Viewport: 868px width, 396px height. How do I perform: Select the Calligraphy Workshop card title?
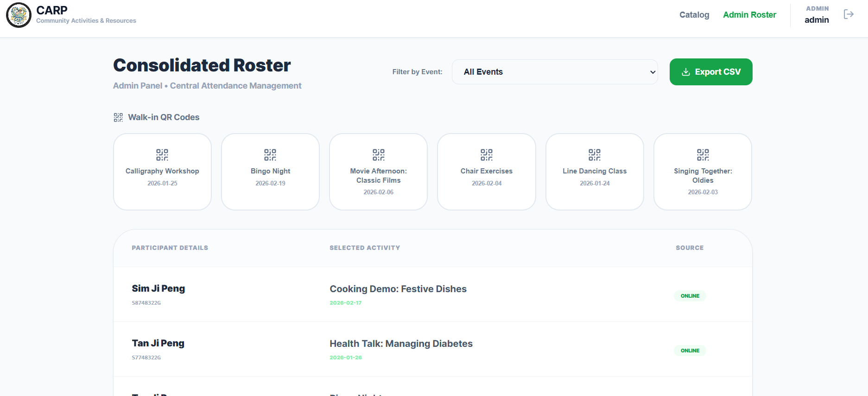coord(162,171)
